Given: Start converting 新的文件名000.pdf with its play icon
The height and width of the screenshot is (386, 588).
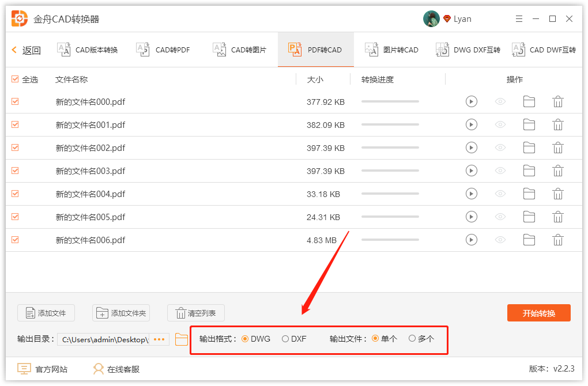Looking at the screenshot, I should 472,101.
